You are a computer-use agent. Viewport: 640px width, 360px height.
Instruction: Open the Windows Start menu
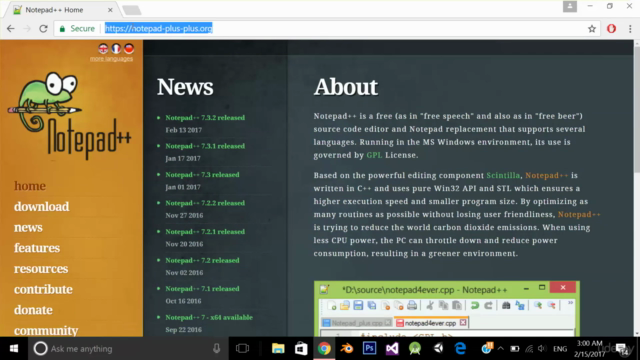pyautogui.click(x=13, y=349)
